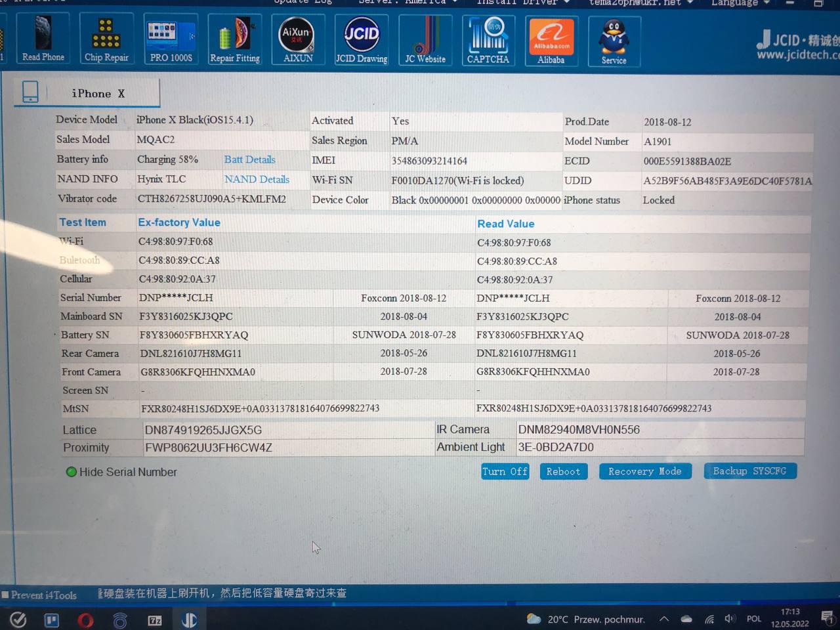
Task: Open the Service penguin icon
Action: pos(614,42)
